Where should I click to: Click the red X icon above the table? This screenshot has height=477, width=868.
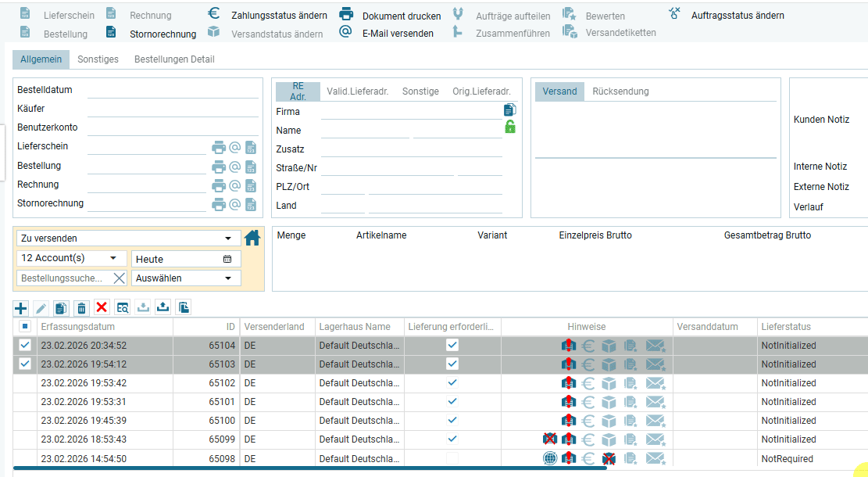(102, 307)
